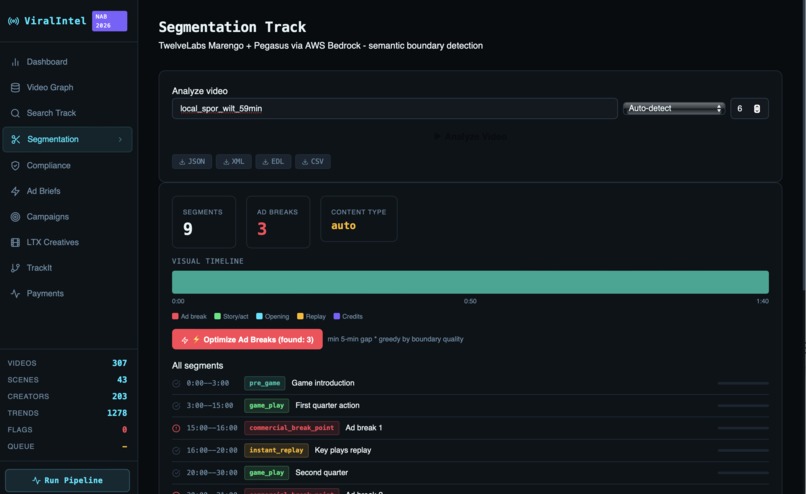Click the orange Replay legend swatch
The image size is (806, 494).
tap(300, 317)
